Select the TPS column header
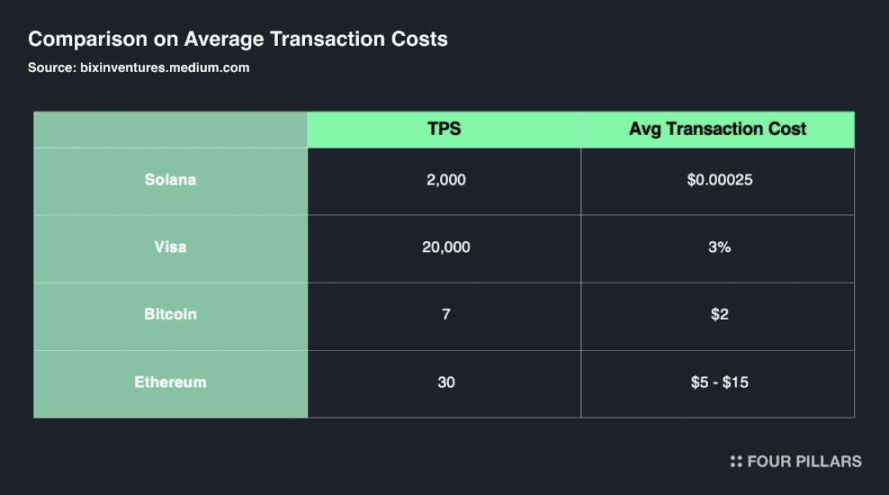The image size is (889, 495). pyautogui.click(x=444, y=129)
